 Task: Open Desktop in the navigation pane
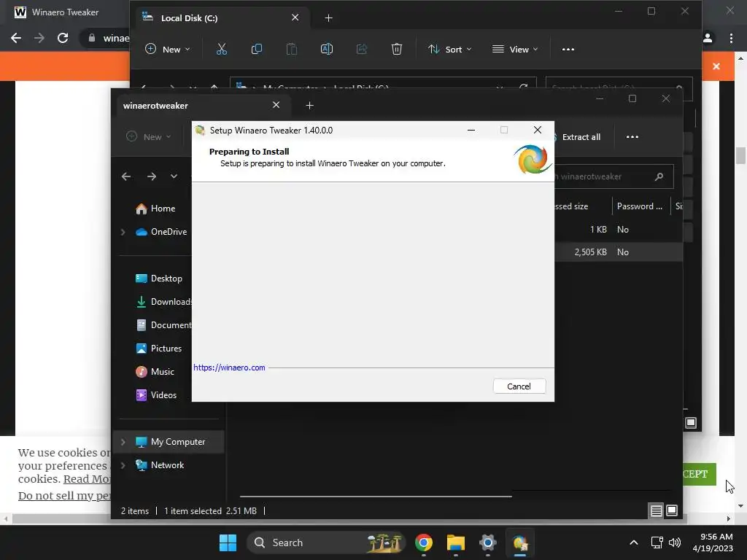[x=159, y=279]
